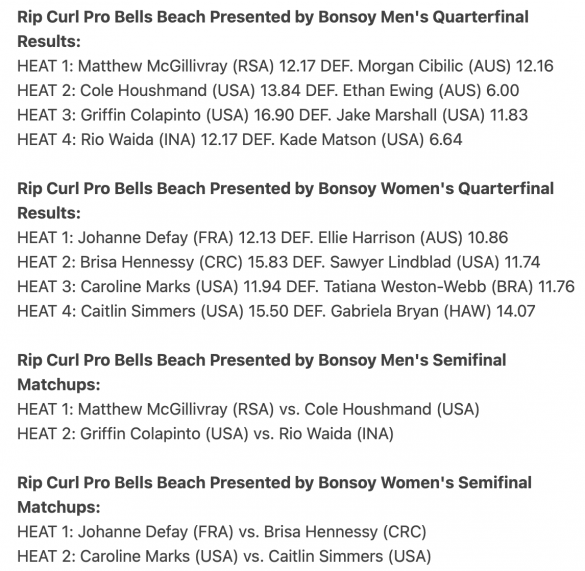Select the Johanne Defay vs. Brisa Hennessy matchup

click(x=222, y=532)
